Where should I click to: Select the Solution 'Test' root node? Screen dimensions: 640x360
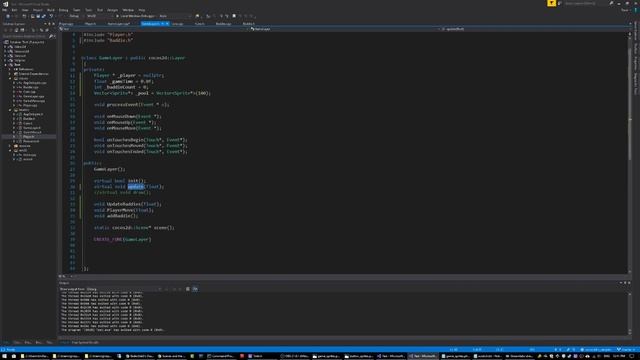pos(27,42)
